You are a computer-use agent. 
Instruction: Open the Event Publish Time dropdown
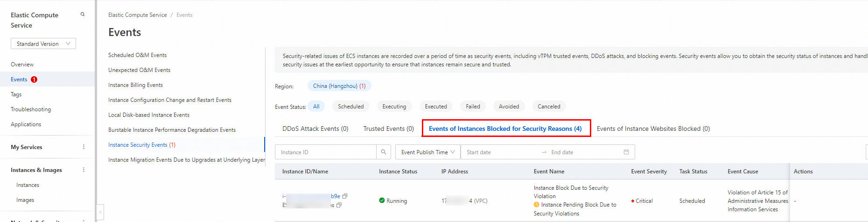click(x=428, y=152)
